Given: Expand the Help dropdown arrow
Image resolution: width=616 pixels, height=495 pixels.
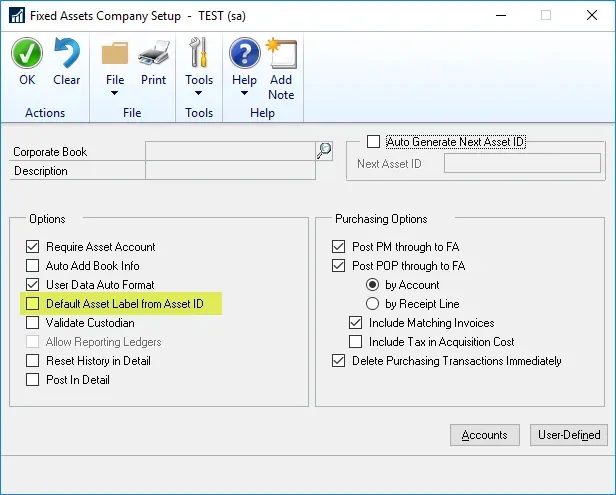Looking at the screenshot, I should click(244, 94).
